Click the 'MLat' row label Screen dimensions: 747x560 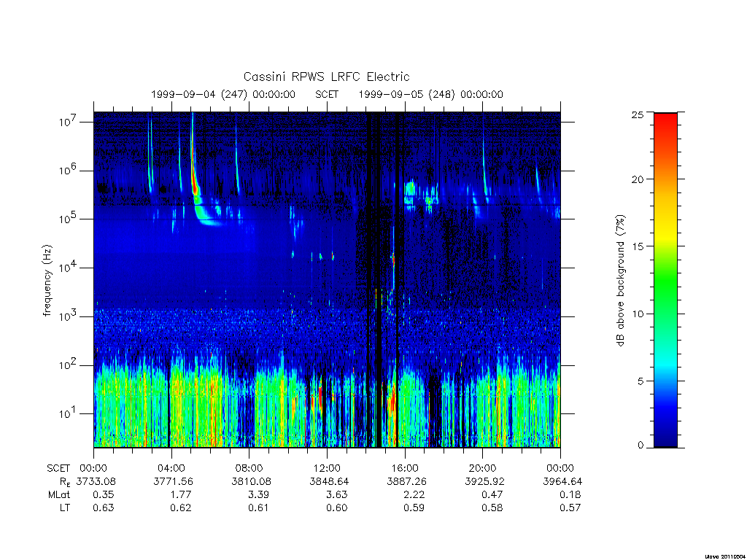59,495
